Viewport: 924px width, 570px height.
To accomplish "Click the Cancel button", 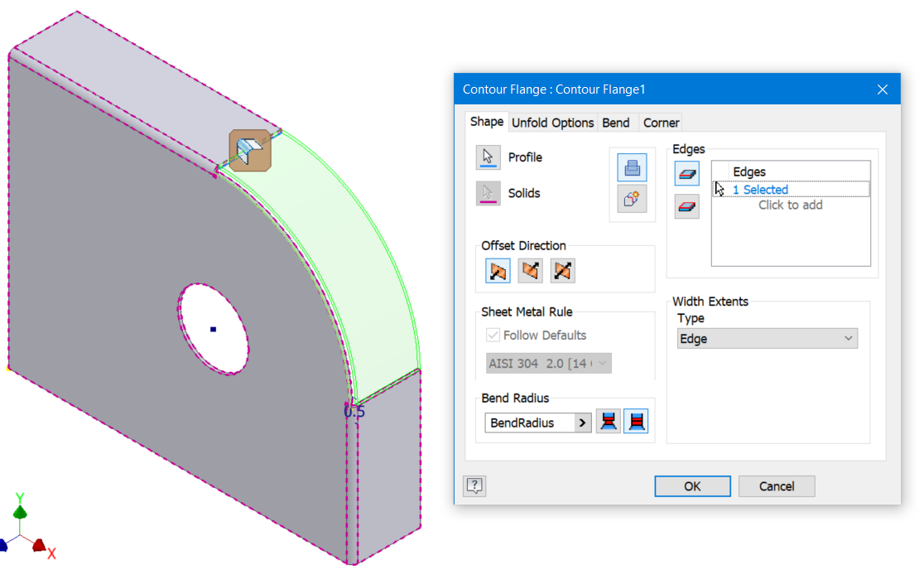I will (x=777, y=486).
